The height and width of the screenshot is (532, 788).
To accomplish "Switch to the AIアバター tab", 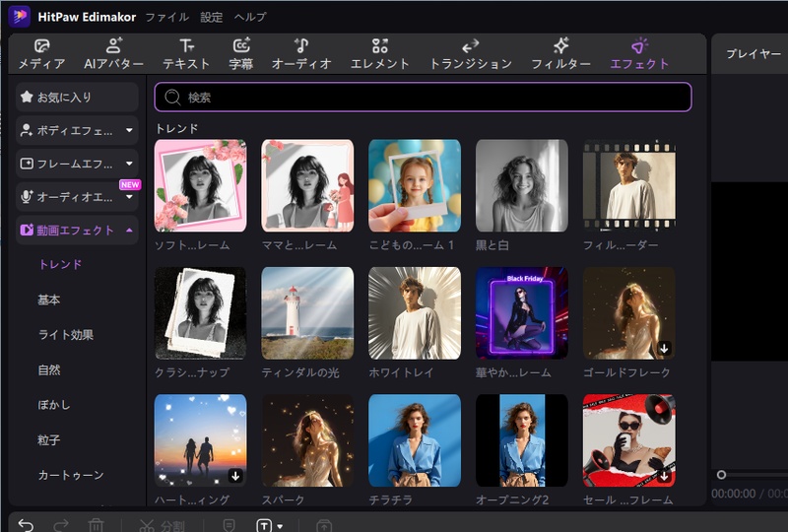I will (x=113, y=54).
